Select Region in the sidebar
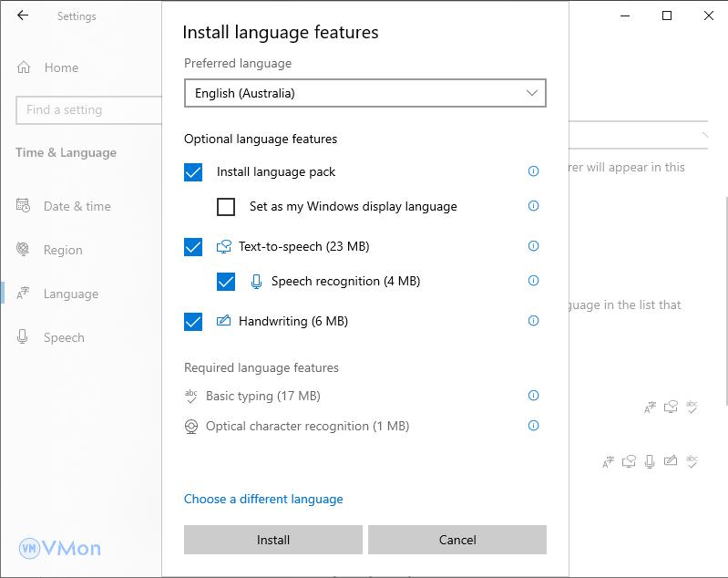Viewport: 728px width, 578px height. pyautogui.click(x=63, y=250)
